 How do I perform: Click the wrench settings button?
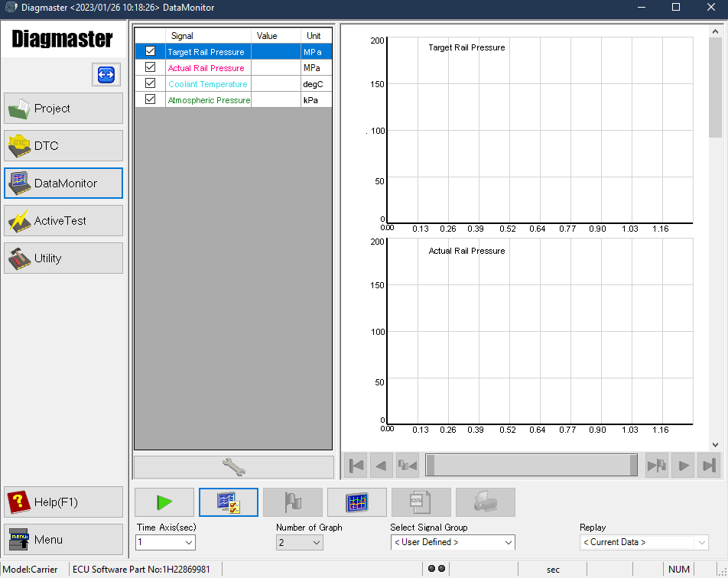pyautogui.click(x=233, y=467)
